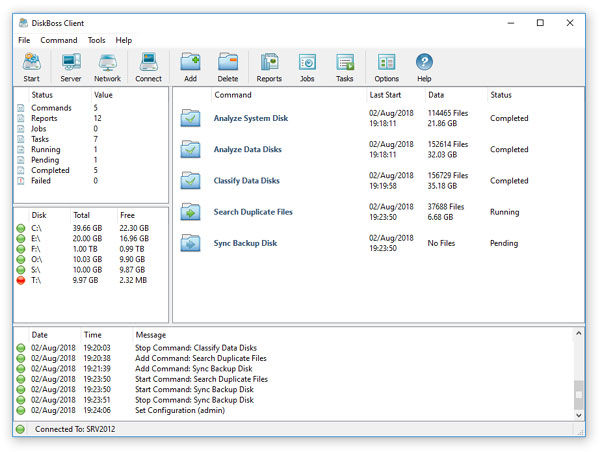Click the DiskBoss Client title bar icon
The width and height of the screenshot is (600, 452).
tap(23, 23)
